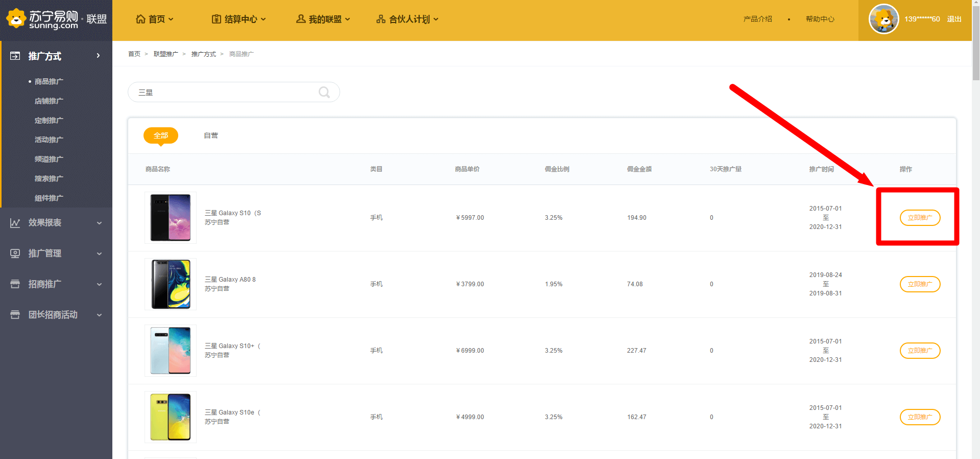Click product name 三星 Galaxy S10（S
The image size is (980, 459).
pyautogui.click(x=233, y=213)
